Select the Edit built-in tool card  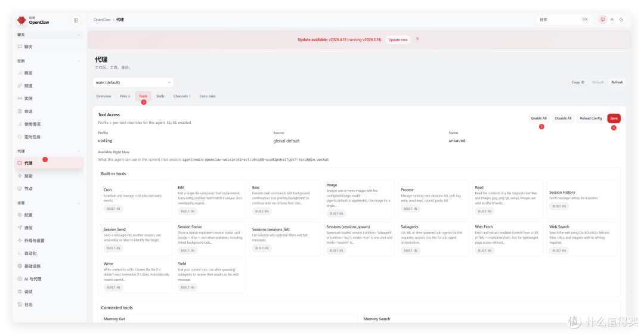click(x=210, y=199)
